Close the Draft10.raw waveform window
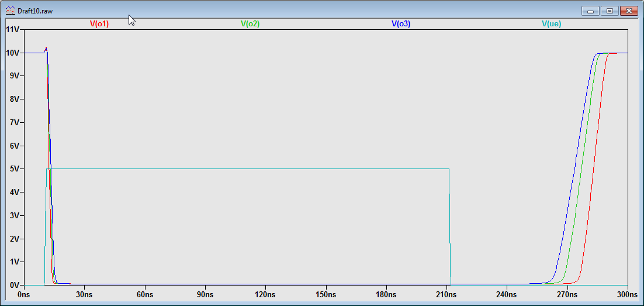 [629, 11]
